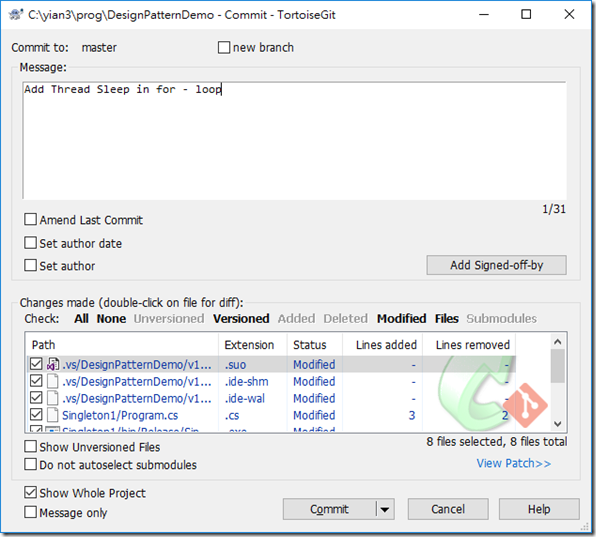Click the 1/31 cursor position indicator
Image resolution: width=596 pixels, height=537 pixels.
tap(554, 209)
